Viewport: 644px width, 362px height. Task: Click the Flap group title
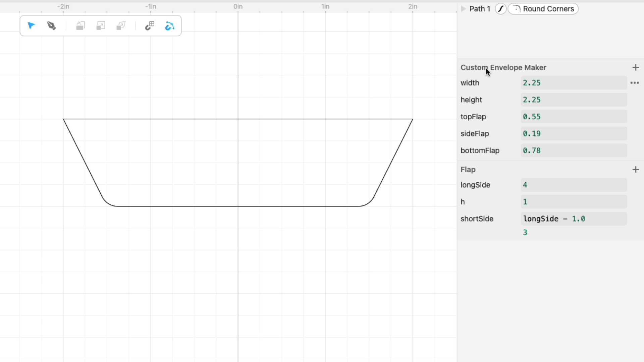pos(468,170)
